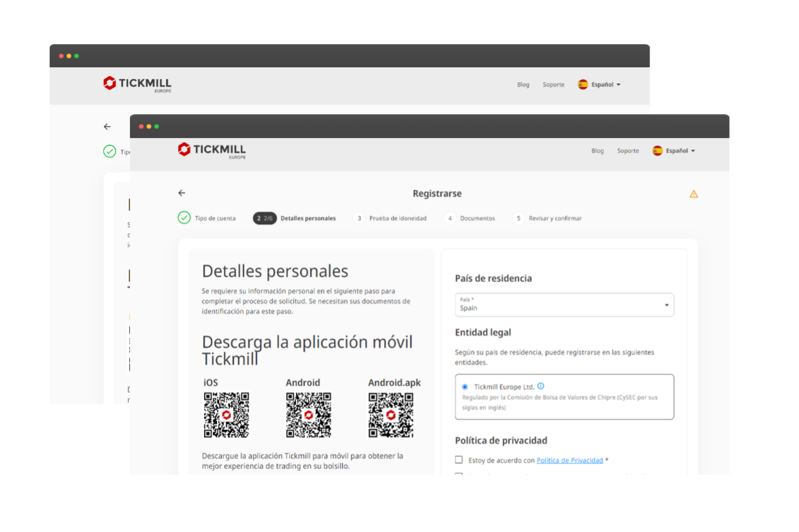Click the Registrarse page title
Screen dimensions: 799x532
pos(437,194)
